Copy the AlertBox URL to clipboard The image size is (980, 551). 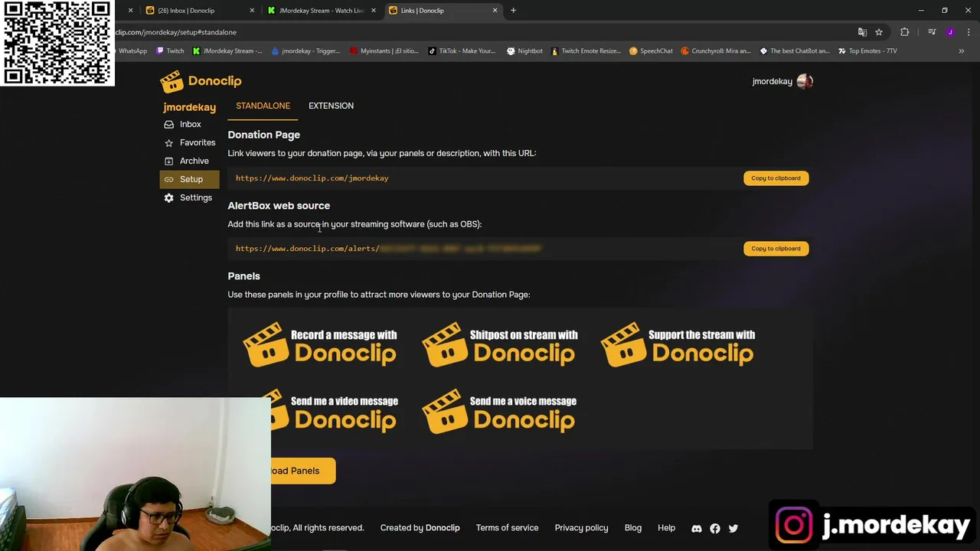click(x=776, y=249)
